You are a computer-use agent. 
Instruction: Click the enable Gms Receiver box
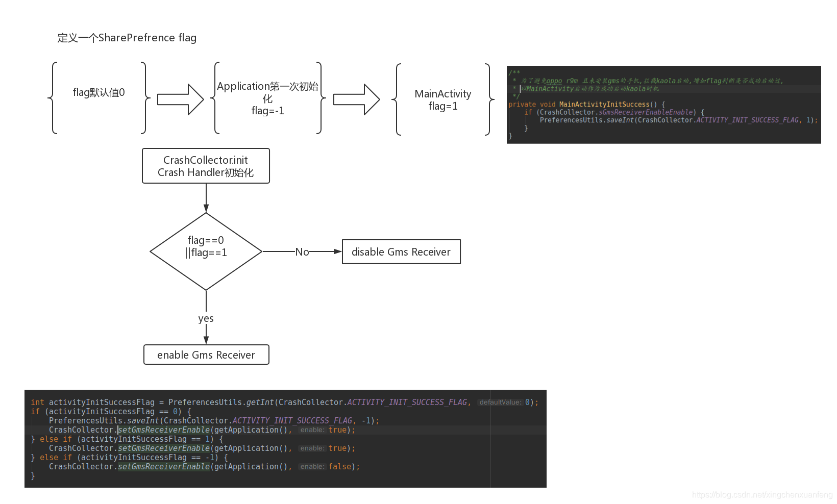[x=206, y=355]
